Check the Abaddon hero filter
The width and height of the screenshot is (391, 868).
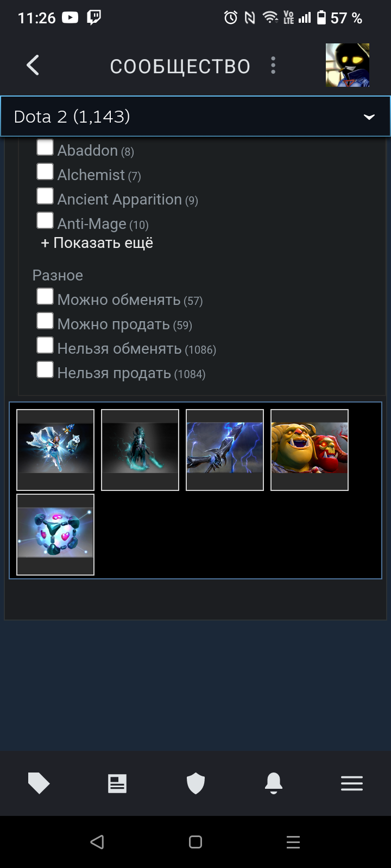click(45, 148)
